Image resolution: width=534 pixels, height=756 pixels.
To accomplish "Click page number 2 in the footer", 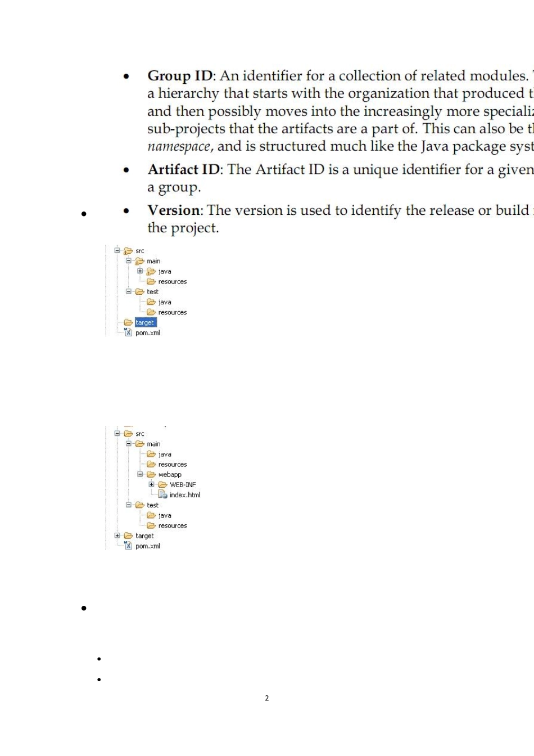I will click(267, 698).
